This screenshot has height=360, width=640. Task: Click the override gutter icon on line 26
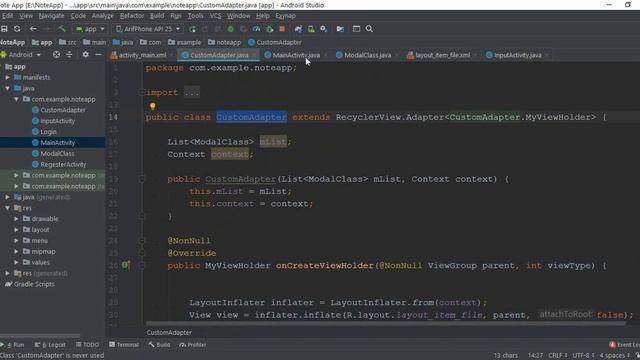(x=126, y=265)
